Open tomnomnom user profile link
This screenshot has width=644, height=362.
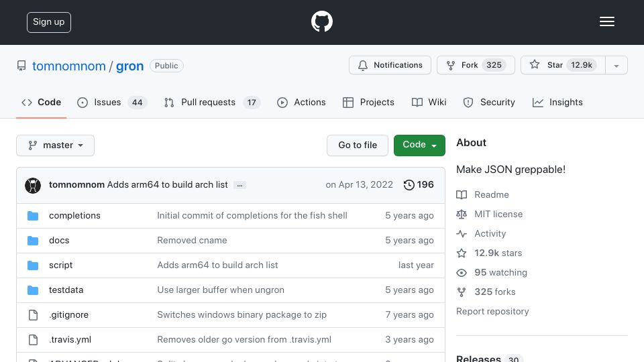coord(69,66)
